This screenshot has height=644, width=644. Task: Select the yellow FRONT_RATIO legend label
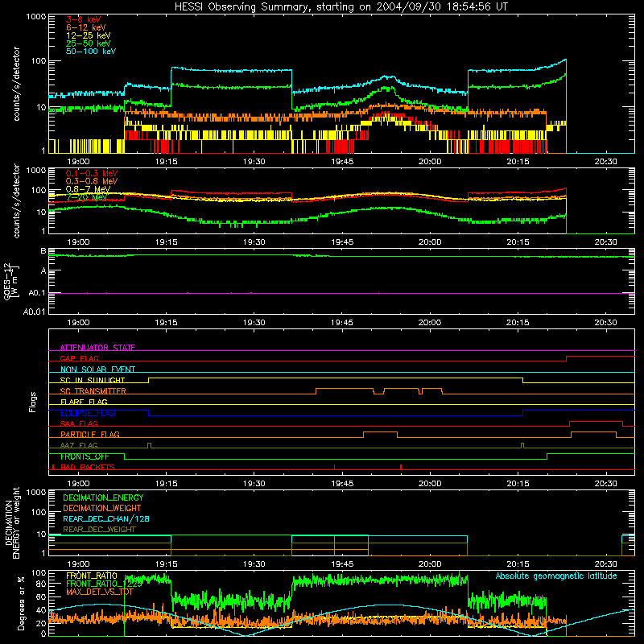pyautogui.click(x=92, y=576)
